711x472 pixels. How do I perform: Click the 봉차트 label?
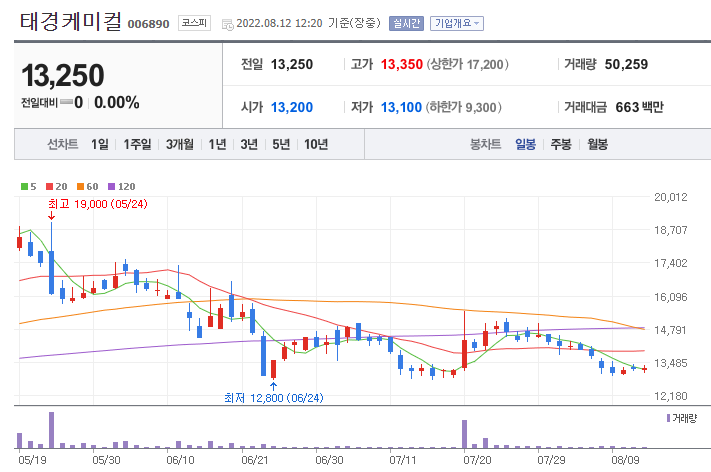485,144
